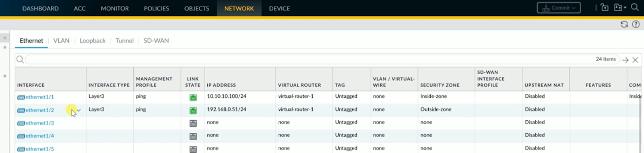Image resolution: width=644 pixels, height=153 pixels.
Task: Click the gray link state icon for ethernet1/5
Action: 193,149
